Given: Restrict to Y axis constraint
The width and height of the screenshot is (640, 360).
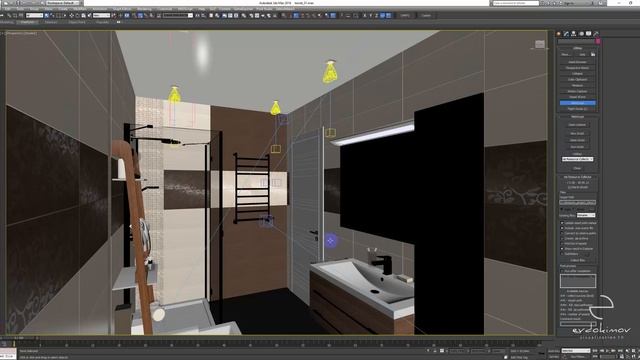Looking at the screenshot, I should tap(370, 16).
